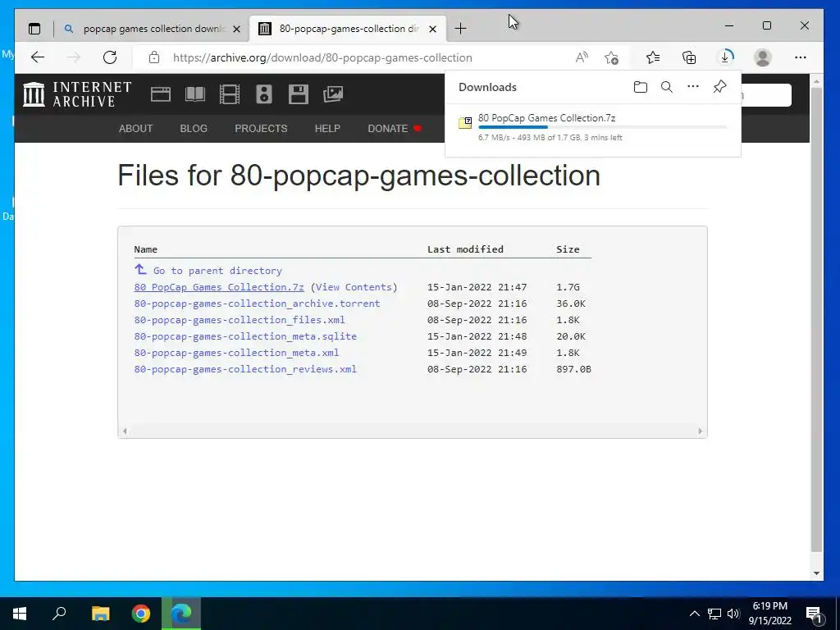Refresh the current page

[110, 57]
